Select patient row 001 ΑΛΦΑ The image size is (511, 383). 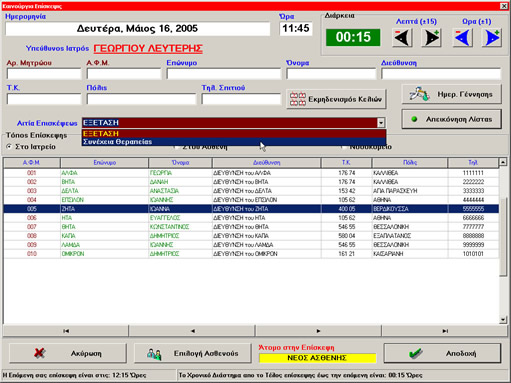pyautogui.click(x=251, y=173)
